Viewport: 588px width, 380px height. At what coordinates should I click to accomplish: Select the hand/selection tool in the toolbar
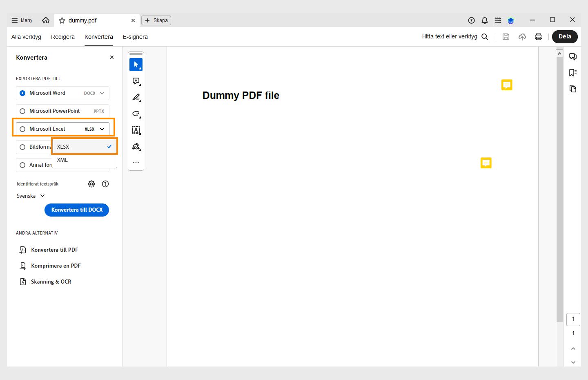[136, 64]
